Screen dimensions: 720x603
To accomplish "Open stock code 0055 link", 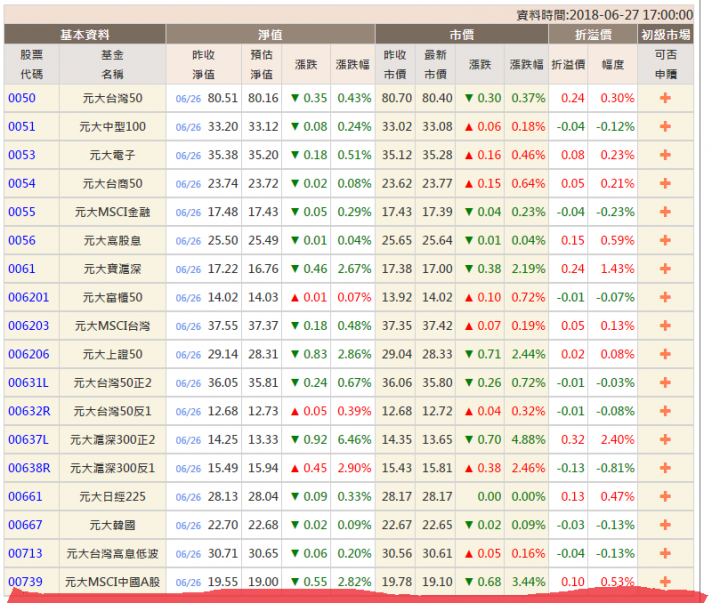I will tap(22, 212).
